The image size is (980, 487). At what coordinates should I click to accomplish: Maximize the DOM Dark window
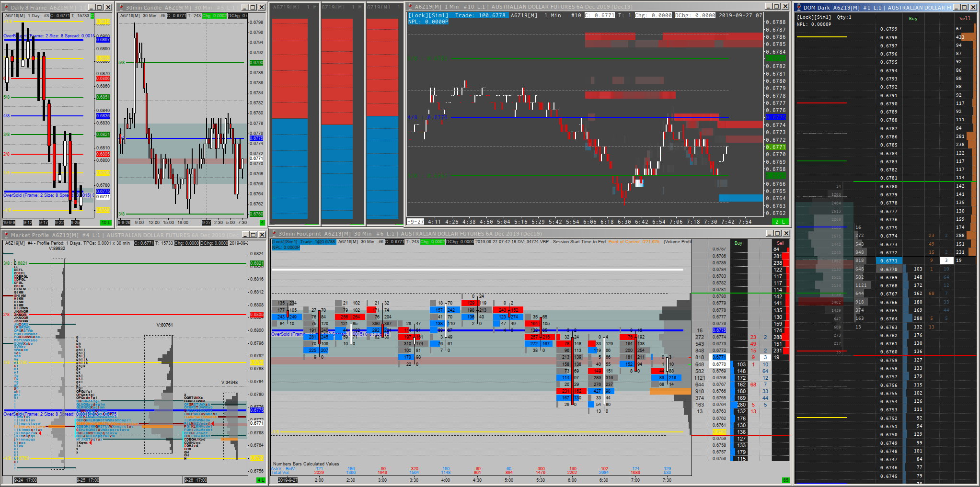(965, 7)
